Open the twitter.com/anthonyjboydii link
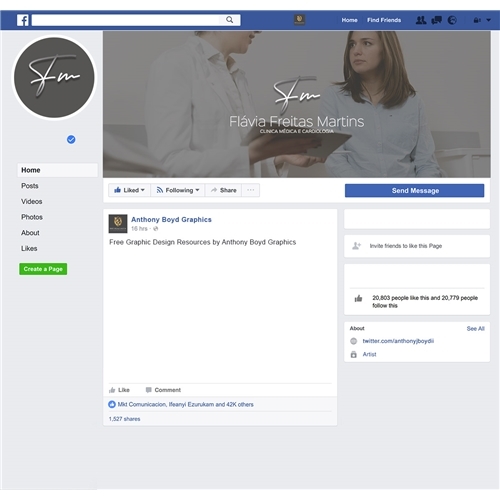 398,341
